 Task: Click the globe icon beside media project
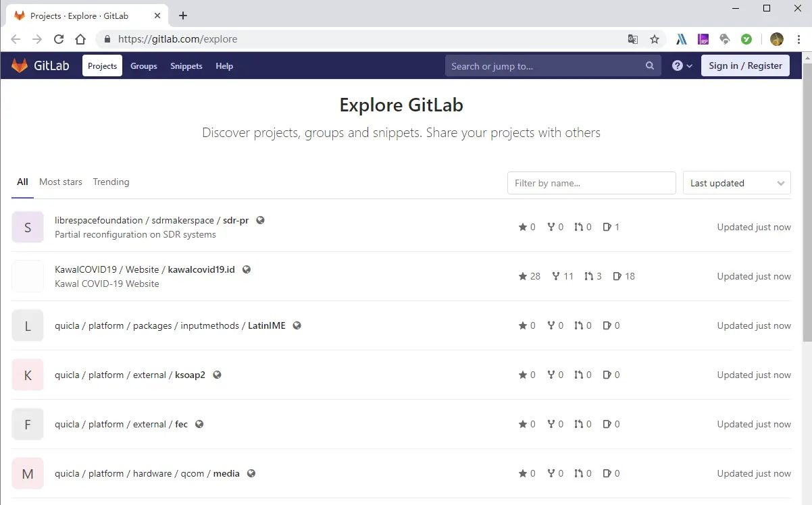[x=251, y=473]
